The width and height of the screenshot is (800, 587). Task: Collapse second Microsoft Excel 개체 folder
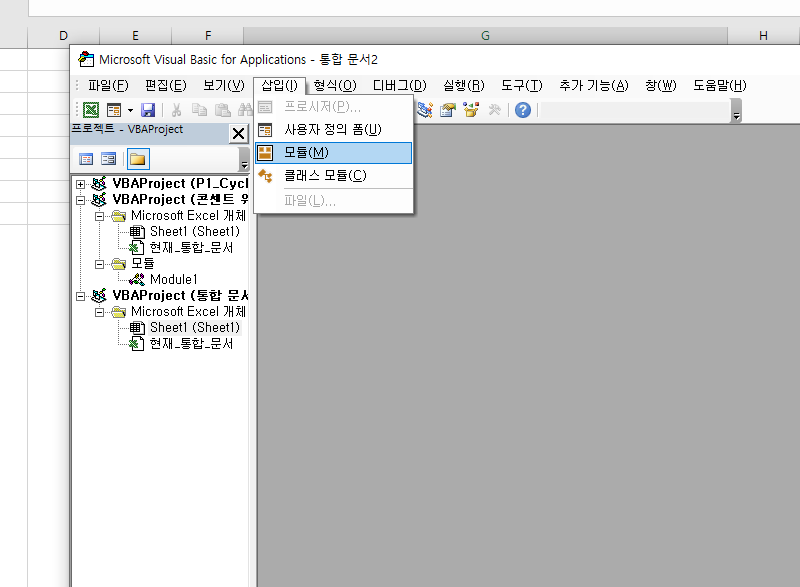tap(99, 312)
